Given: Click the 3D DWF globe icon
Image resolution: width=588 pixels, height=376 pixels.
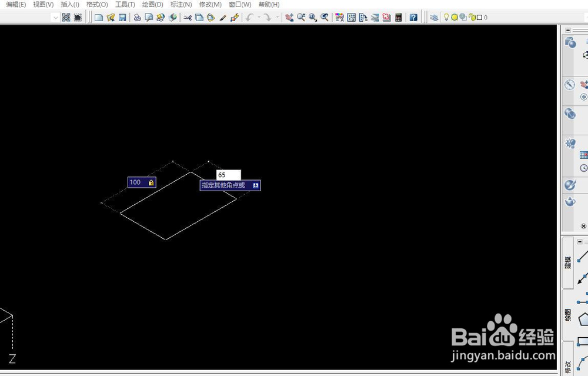Looking at the screenshot, I should [173, 17].
